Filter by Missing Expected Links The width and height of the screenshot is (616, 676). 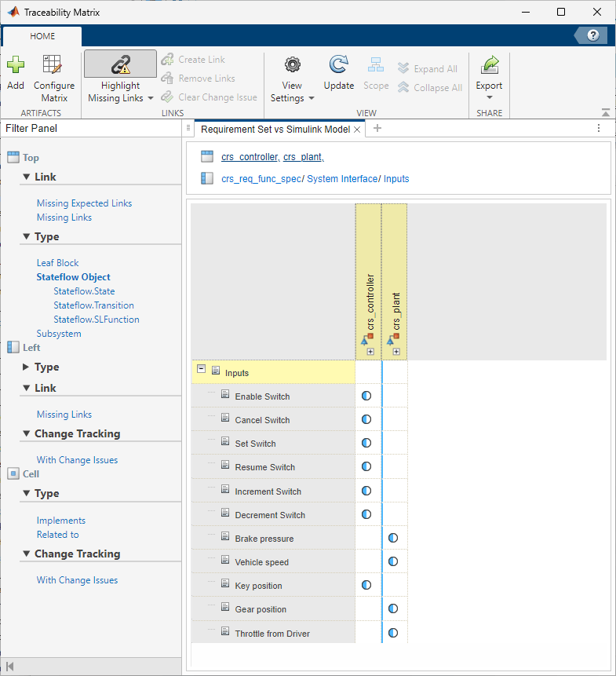[85, 203]
